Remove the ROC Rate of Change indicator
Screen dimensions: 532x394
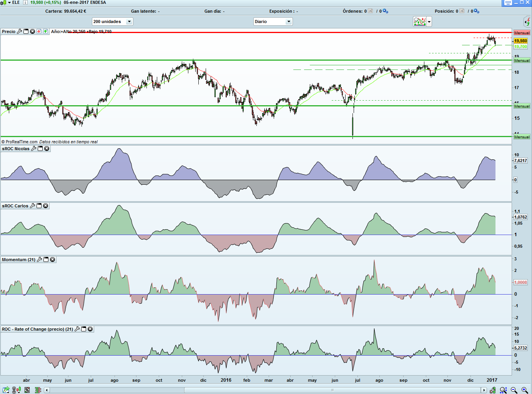click(90, 329)
